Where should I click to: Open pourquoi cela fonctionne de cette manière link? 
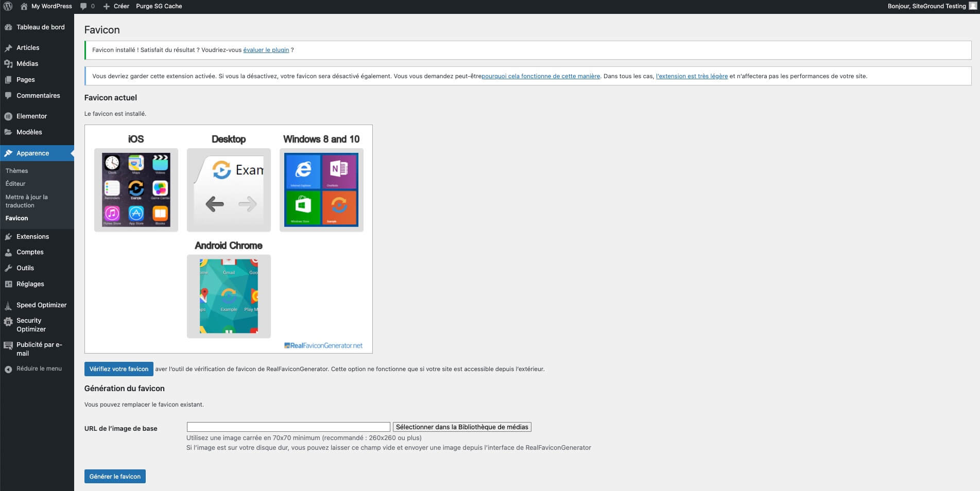pos(541,76)
